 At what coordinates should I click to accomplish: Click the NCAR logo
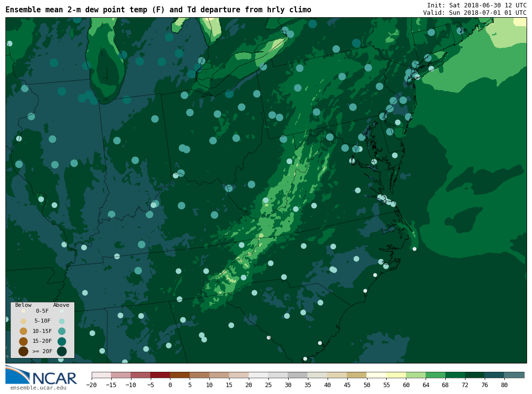[41, 375]
